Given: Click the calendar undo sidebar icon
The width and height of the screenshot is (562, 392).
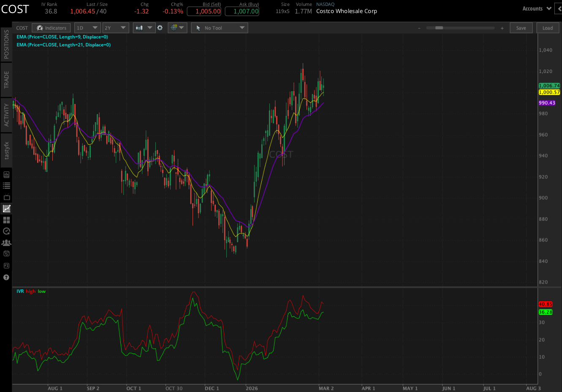Looking at the screenshot, I should click(6, 254).
